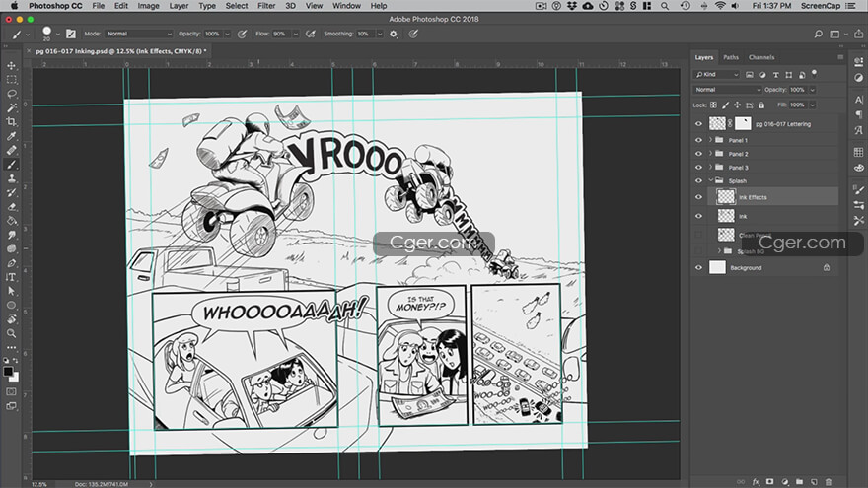
Task: Open the Image menu
Action: tap(148, 6)
